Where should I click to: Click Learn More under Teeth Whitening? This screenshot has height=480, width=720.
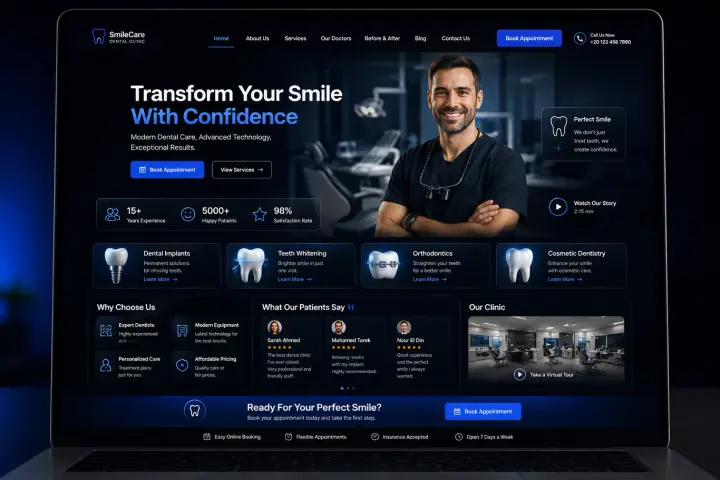click(x=294, y=279)
